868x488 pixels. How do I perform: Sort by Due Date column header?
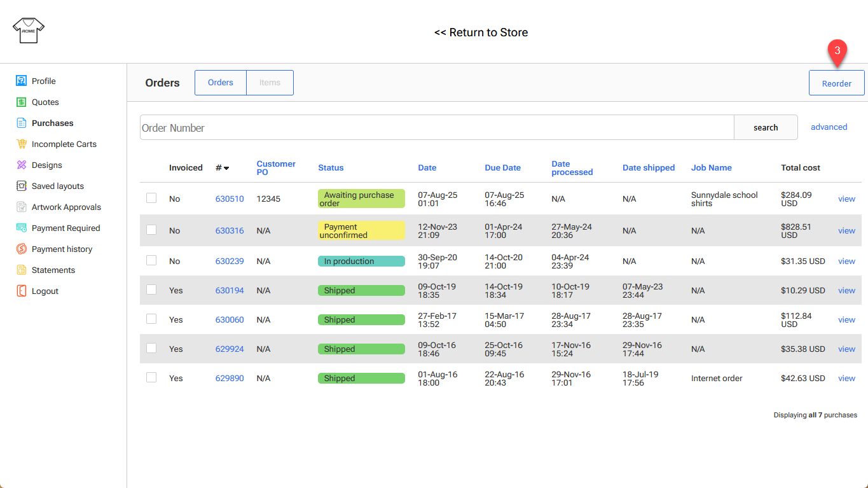coord(502,168)
